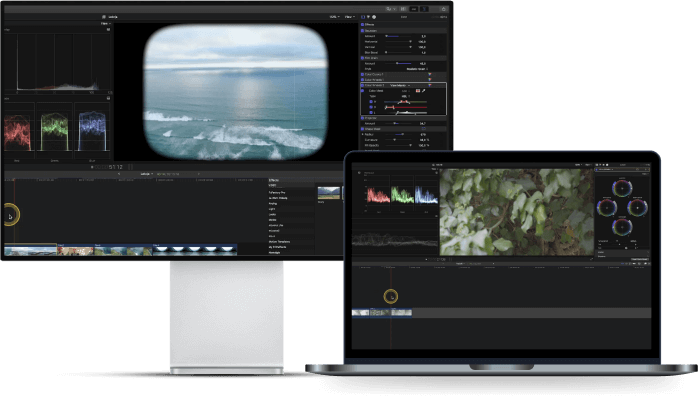Click the right Highlights color wheel on laptop
This screenshot has width=698, height=398.
(x=637, y=207)
